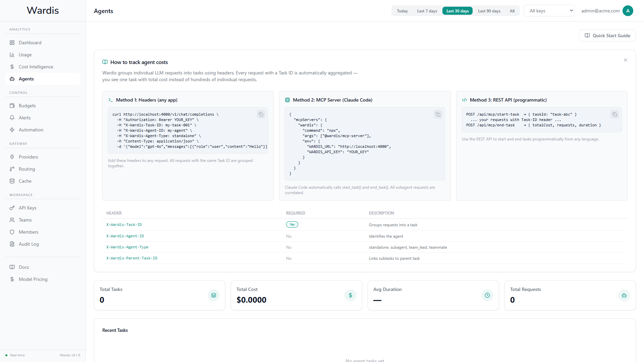Open the Dashboard page
644x362 pixels.
click(43, 43)
